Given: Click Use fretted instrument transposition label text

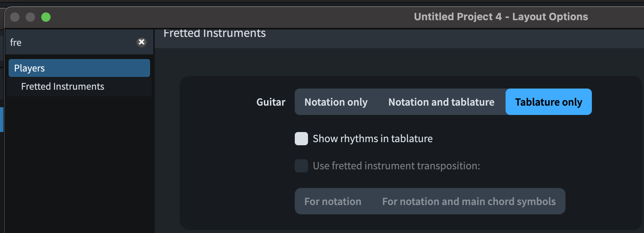Looking at the screenshot, I should 396,166.
